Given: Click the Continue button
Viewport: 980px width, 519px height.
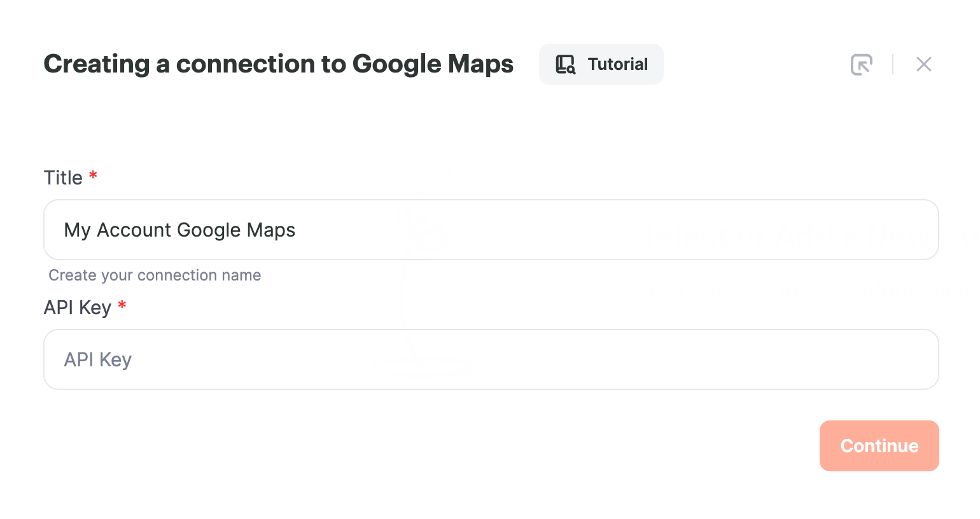Looking at the screenshot, I should point(879,446).
